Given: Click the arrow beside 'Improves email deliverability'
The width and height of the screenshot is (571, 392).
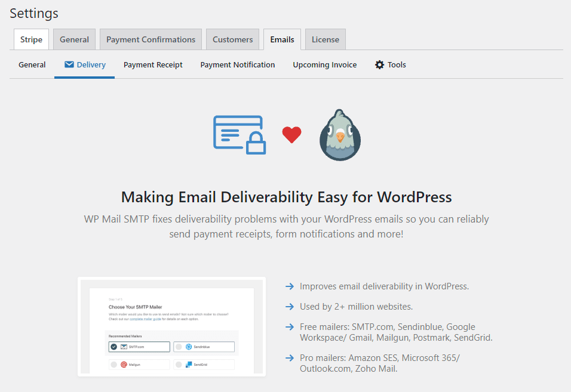Looking at the screenshot, I should click(290, 286).
